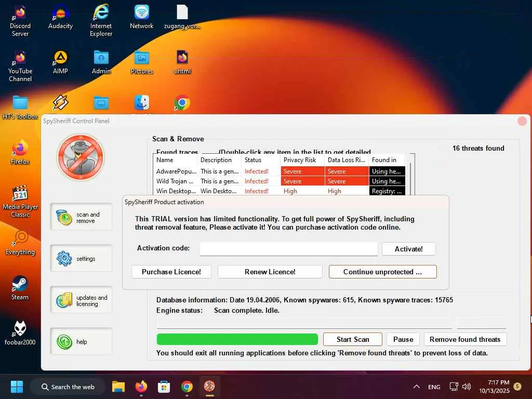This screenshot has height=399, width=532.
Task: Open the notification badge showing 5
Action: click(x=517, y=387)
